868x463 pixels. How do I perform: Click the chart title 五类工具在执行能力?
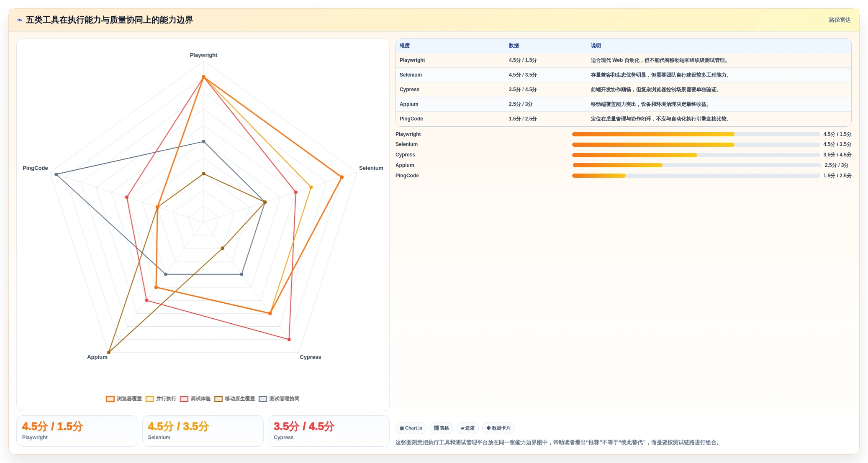[x=109, y=20]
